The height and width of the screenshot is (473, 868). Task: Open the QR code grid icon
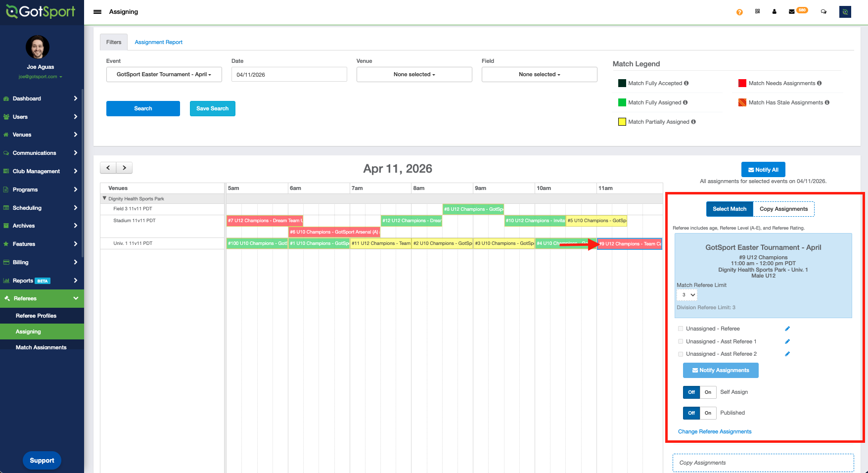point(757,11)
